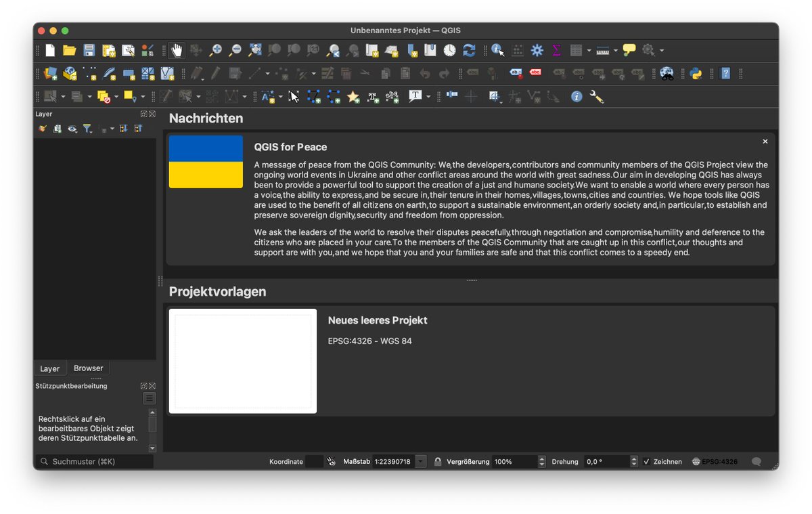Open the Statistical Summary sigma icon
The width and height of the screenshot is (812, 514).
(557, 50)
